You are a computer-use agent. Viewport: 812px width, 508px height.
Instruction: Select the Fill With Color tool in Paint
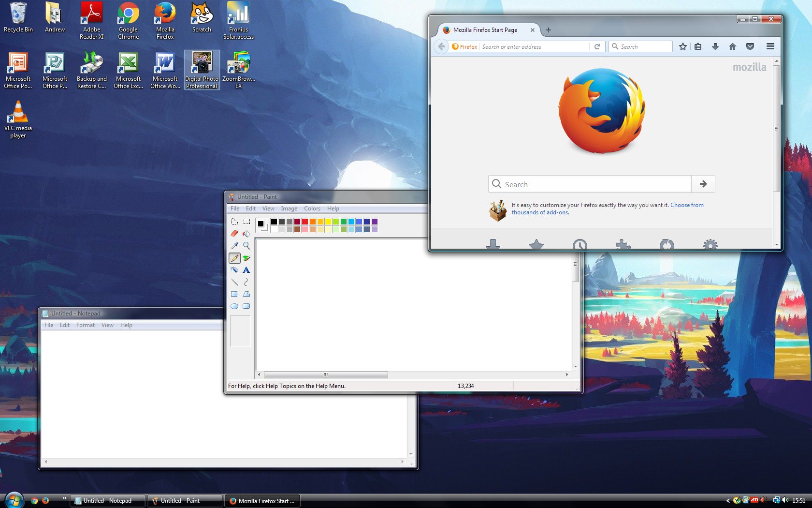[246, 233]
